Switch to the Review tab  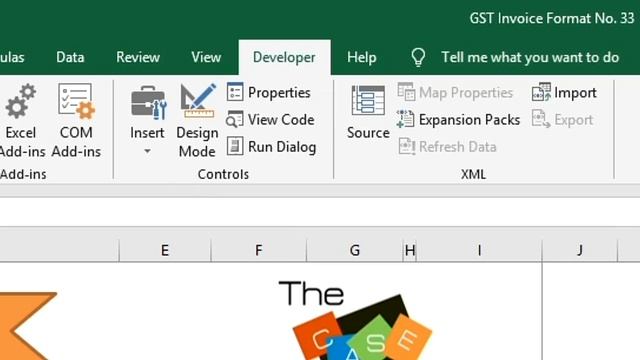(x=138, y=57)
